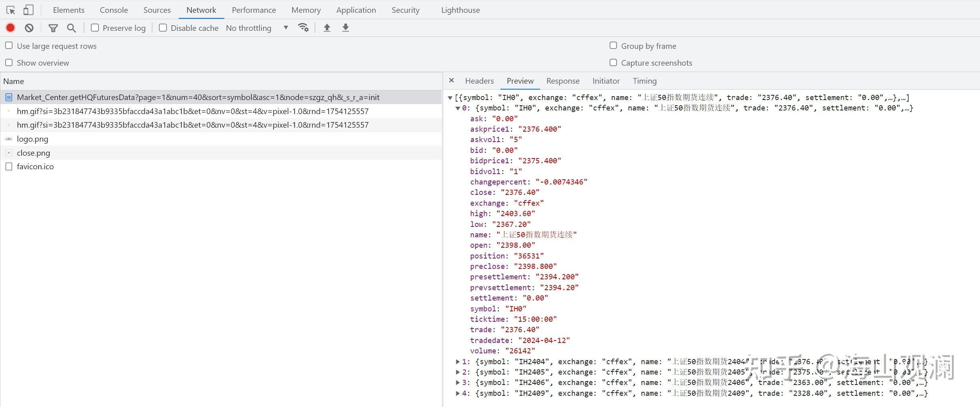Select the logo.png request

(32, 139)
